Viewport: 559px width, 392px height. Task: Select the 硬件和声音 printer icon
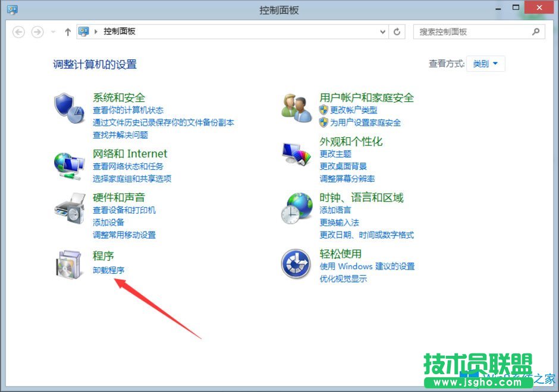pyautogui.click(x=70, y=210)
